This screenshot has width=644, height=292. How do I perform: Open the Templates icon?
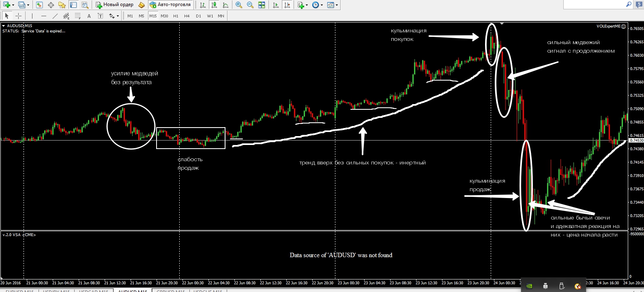[x=331, y=5]
